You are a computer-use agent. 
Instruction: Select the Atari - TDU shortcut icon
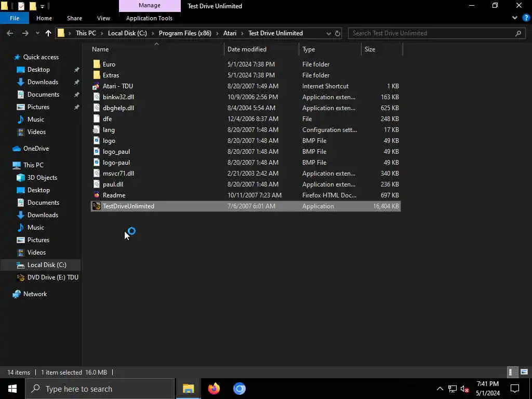[x=97, y=86]
